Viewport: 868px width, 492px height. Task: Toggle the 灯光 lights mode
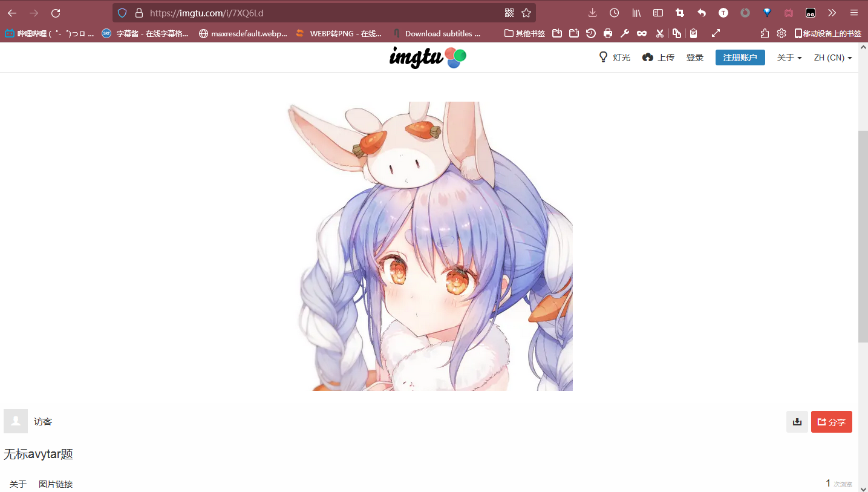(614, 57)
